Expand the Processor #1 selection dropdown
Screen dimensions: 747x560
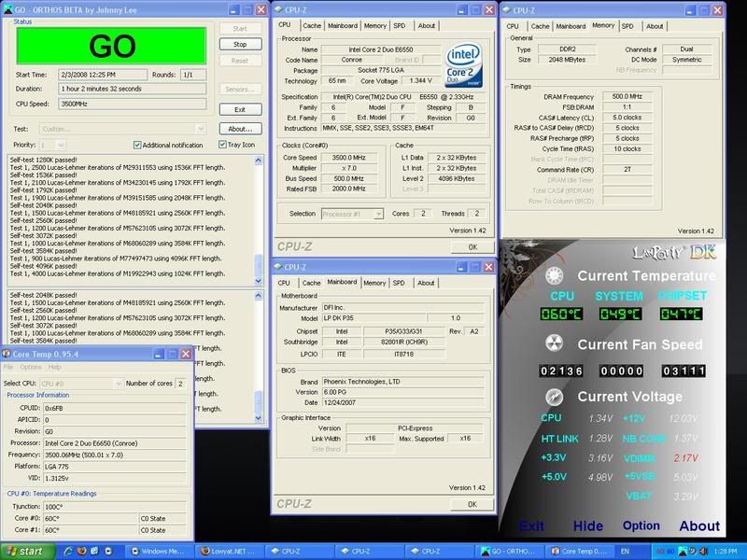pos(378,214)
